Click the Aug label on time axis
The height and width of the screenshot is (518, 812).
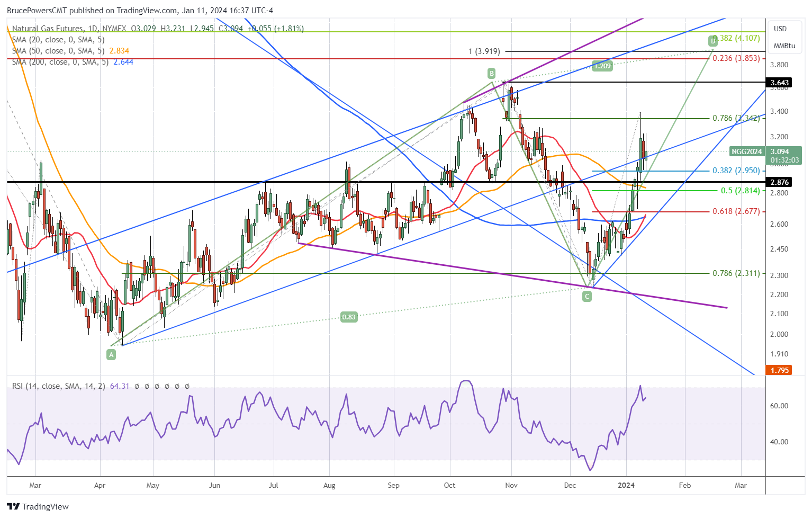coord(329,485)
